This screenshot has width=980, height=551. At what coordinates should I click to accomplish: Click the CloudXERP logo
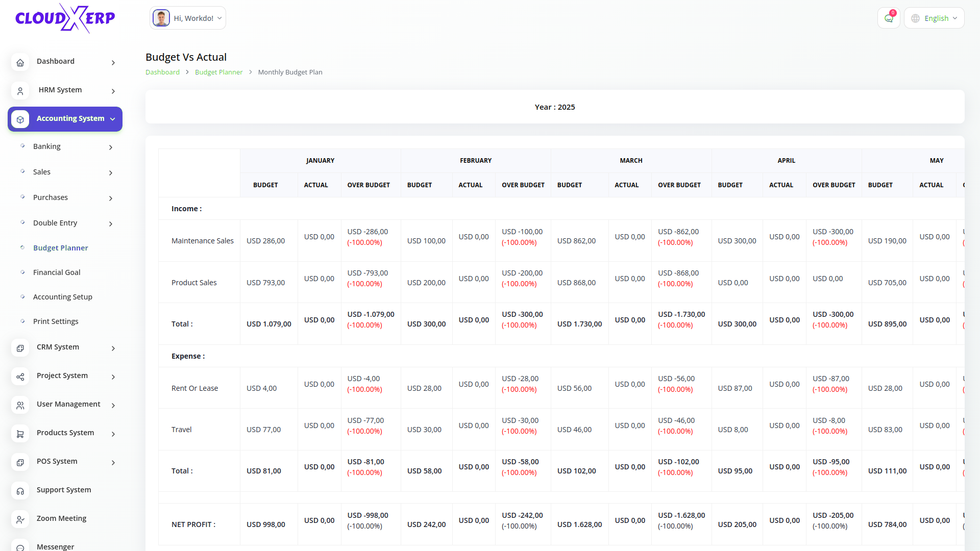point(65,18)
